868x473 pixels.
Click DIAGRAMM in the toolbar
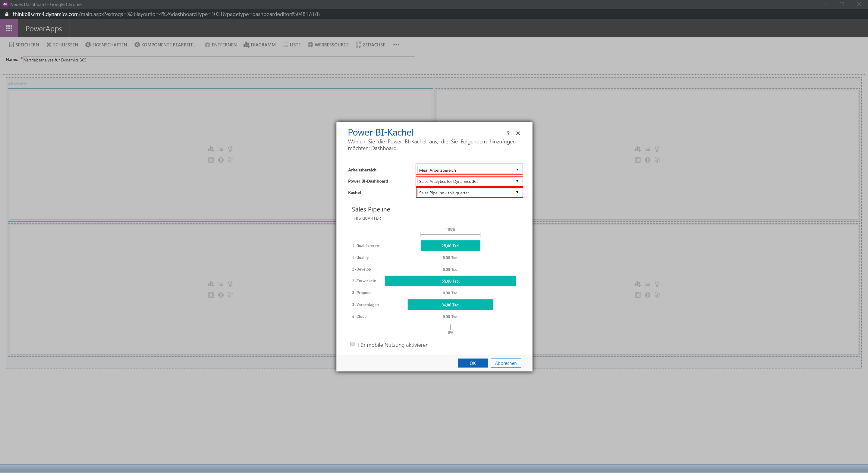260,45
